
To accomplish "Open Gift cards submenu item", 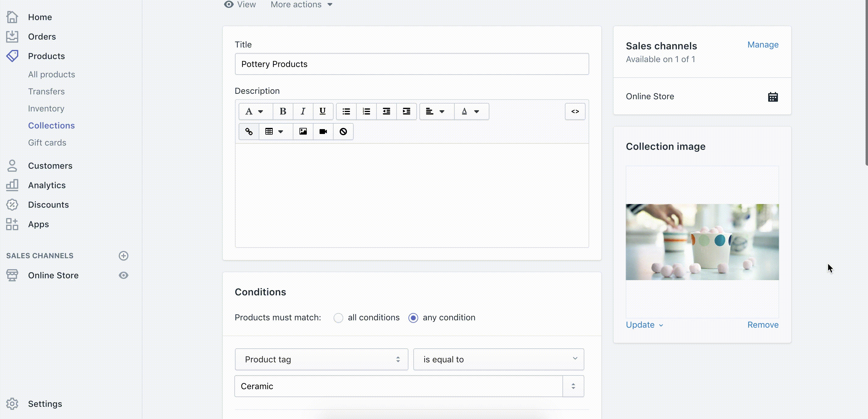I will (x=47, y=143).
